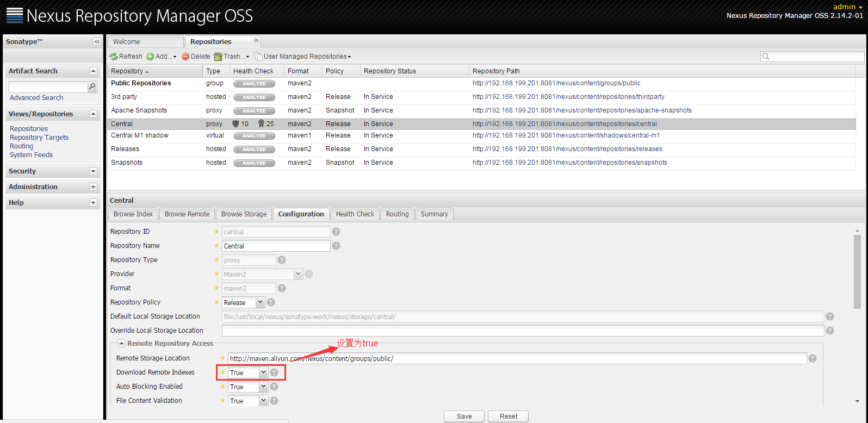This screenshot has height=423, width=868.
Task: Collapse the Sonatype side panel
Action: tap(97, 42)
